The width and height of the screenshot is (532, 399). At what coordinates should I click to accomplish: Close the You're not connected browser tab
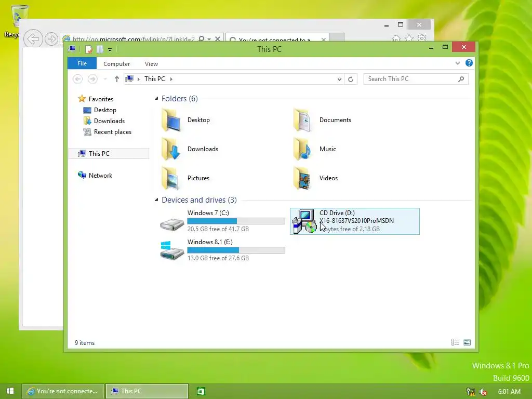click(x=323, y=39)
